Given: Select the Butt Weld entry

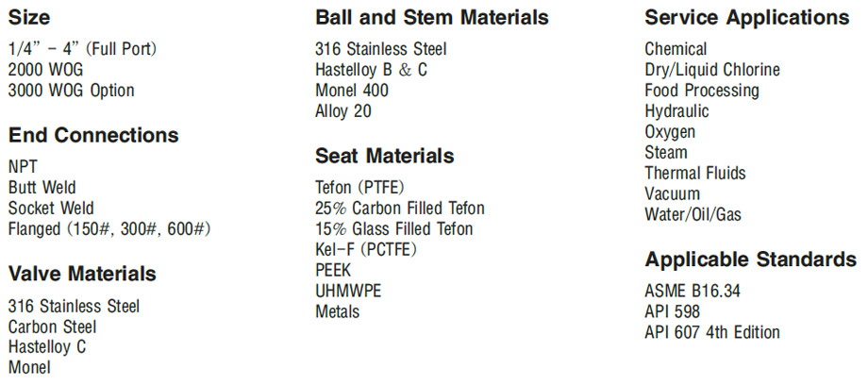Looking at the screenshot, I should pyautogui.click(x=42, y=187).
